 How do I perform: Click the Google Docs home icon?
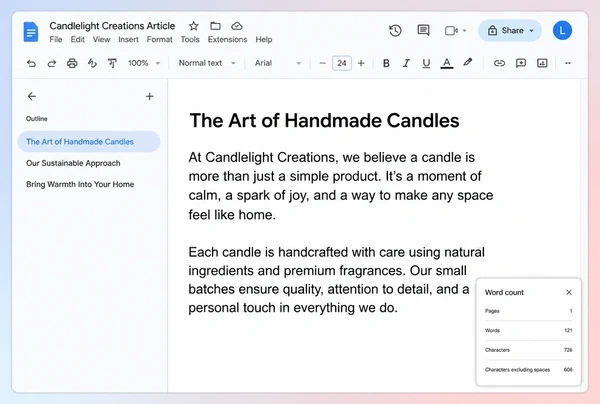click(31, 32)
